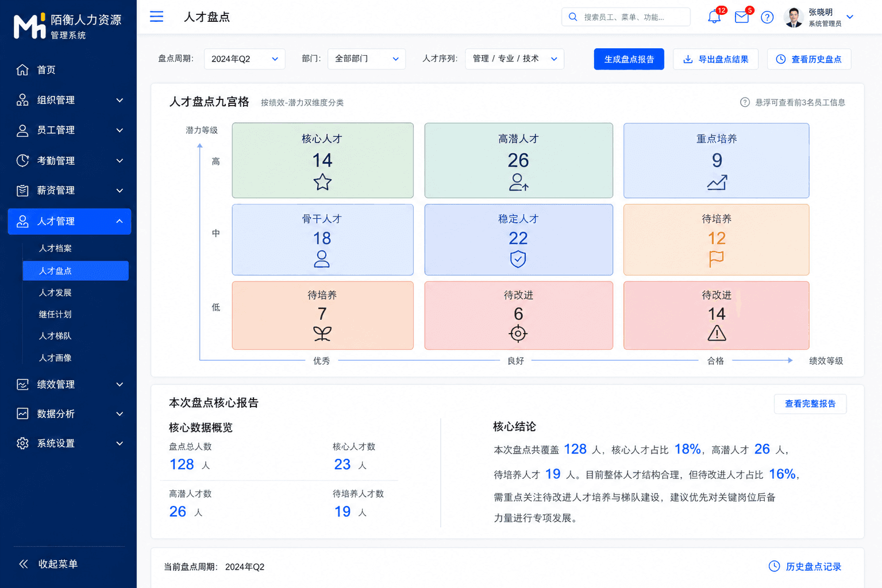882x588 pixels.
Task: Click the 系统设置 gear icon
Action: click(22, 443)
